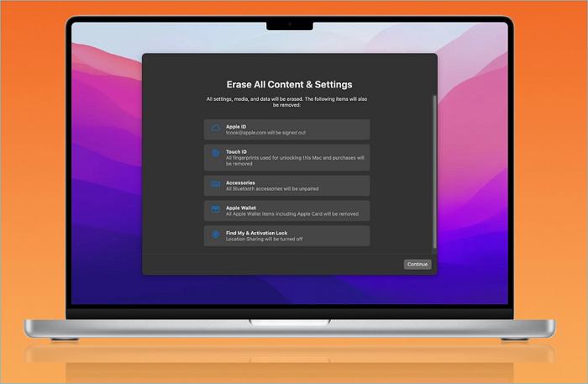Click the Find My location icon
Image resolution: width=588 pixels, height=384 pixels.
[x=215, y=235]
